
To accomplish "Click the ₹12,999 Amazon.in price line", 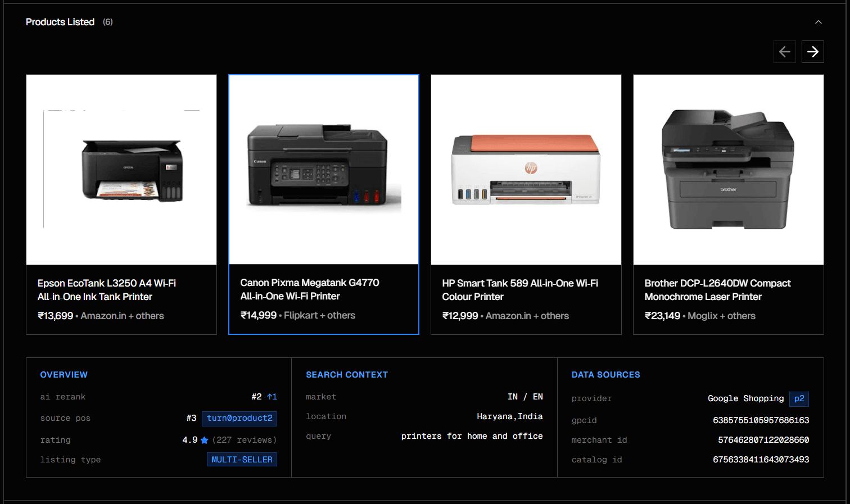I will pyautogui.click(x=505, y=316).
